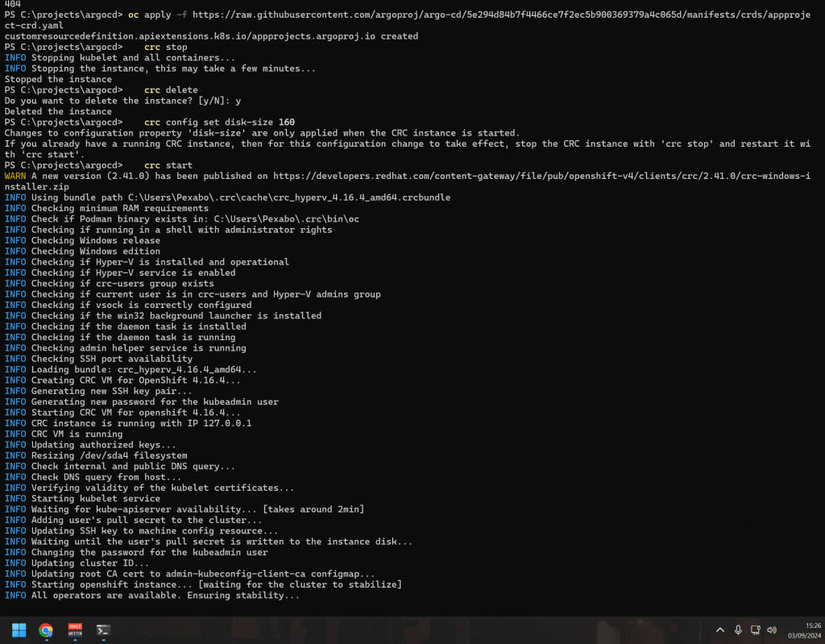Click 'Checking if the win32 background launcher is installed'
Image resolution: width=825 pixels, height=644 pixels.
(163, 316)
